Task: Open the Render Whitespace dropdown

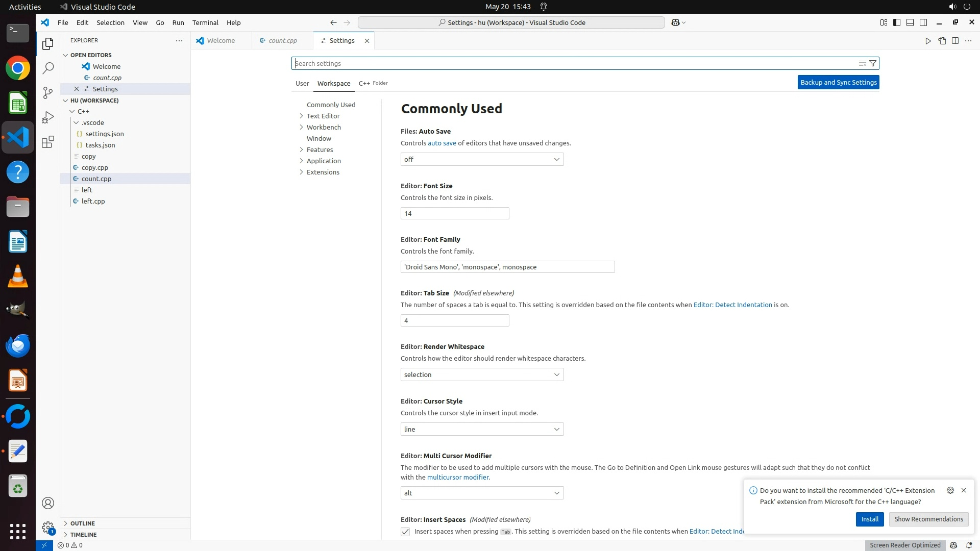Action: coord(482,374)
